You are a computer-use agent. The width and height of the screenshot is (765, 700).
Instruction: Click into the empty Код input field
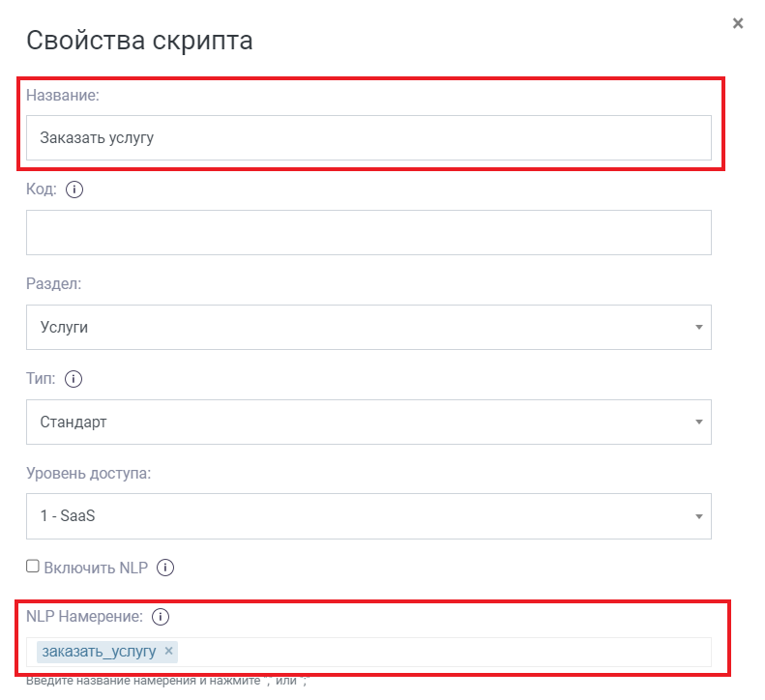pyautogui.click(x=368, y=232)
